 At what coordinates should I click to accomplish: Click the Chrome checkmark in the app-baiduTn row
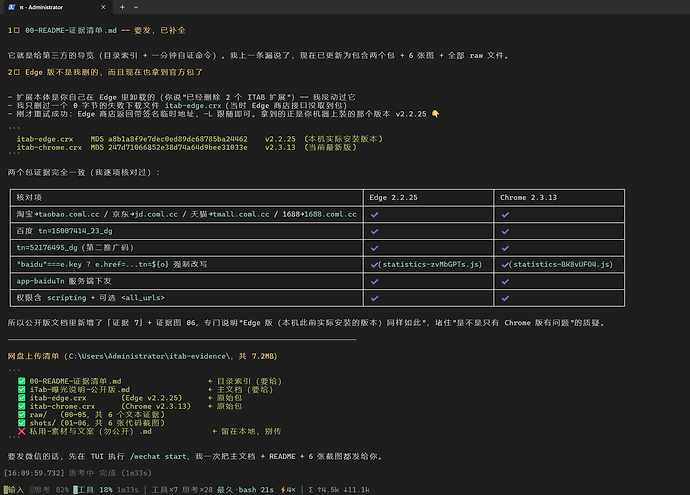pyautogui.click(x=505, y=282)
